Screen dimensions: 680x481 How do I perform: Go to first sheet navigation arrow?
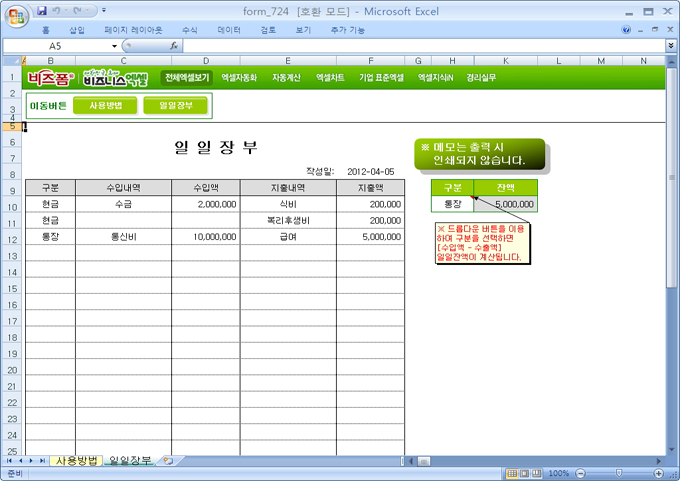9,461
